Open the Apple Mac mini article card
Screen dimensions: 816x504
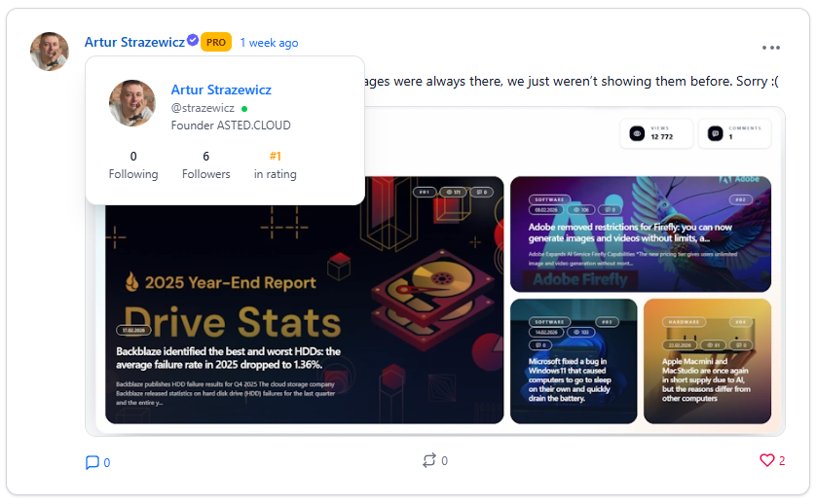[x=707, y=362]
